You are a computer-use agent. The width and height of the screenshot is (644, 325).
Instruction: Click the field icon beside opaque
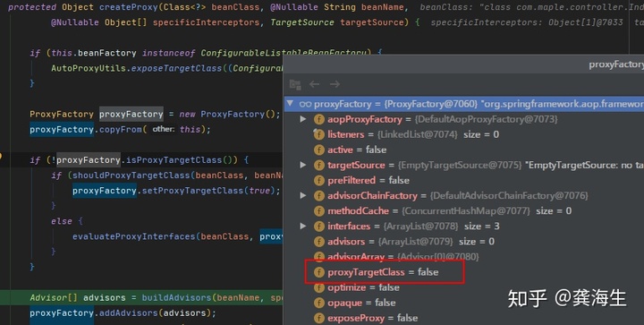tap(319, 303)
